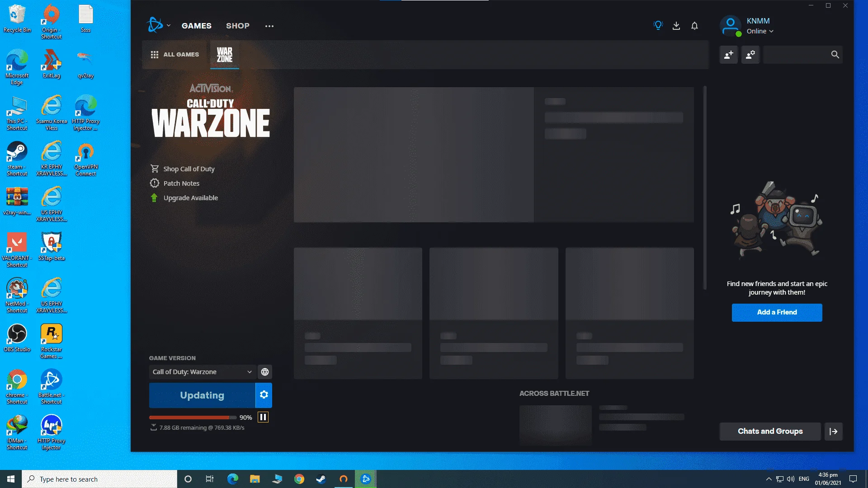
Task: Select the IDMan Shortcut desktop icon
Action: tap(17, 432)
